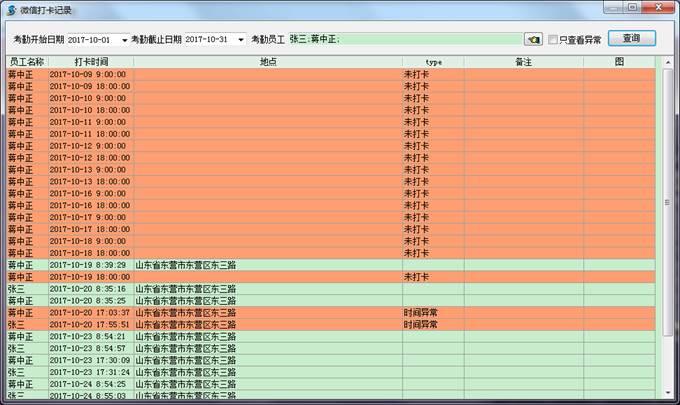680x405 pixels.
Task: Open the 考勤截止日期 date dropdown
Action: point(240,40)
